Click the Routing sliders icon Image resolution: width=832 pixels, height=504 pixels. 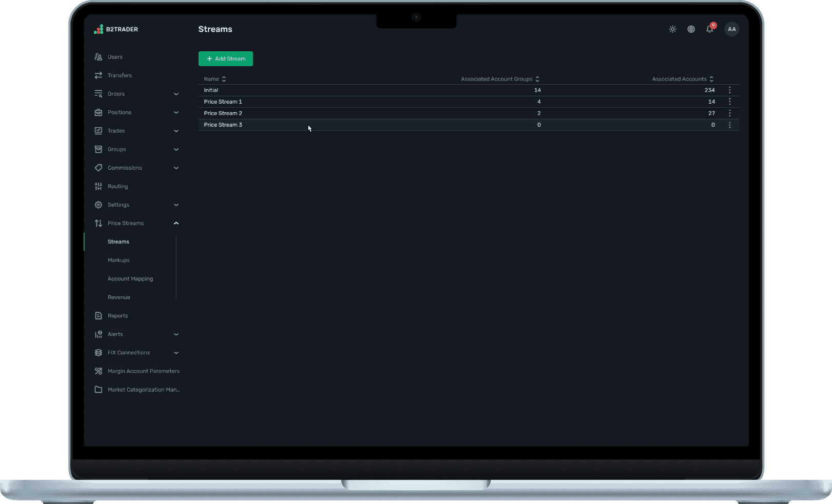(x=98, y=186)
